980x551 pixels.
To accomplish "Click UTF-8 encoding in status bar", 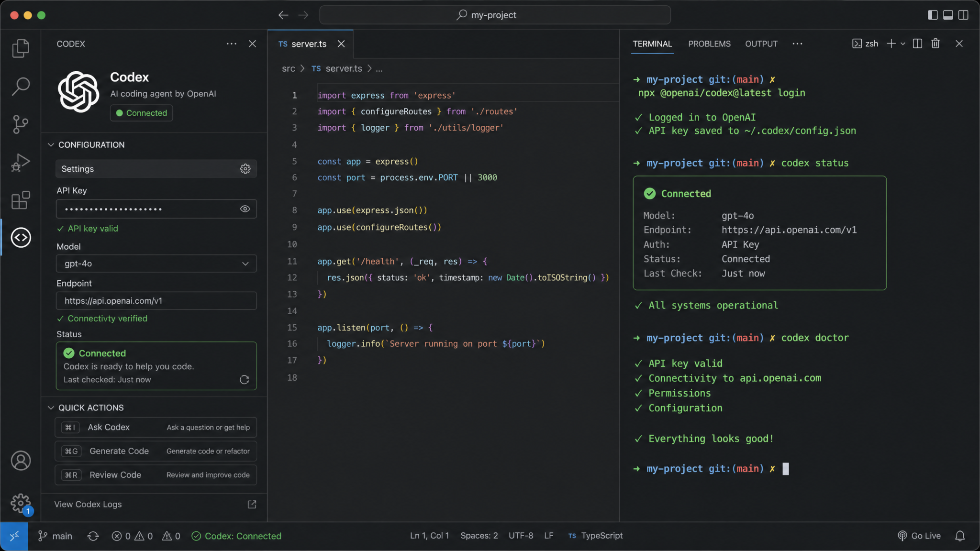I will pyautogui.click(x=521, y=536).
